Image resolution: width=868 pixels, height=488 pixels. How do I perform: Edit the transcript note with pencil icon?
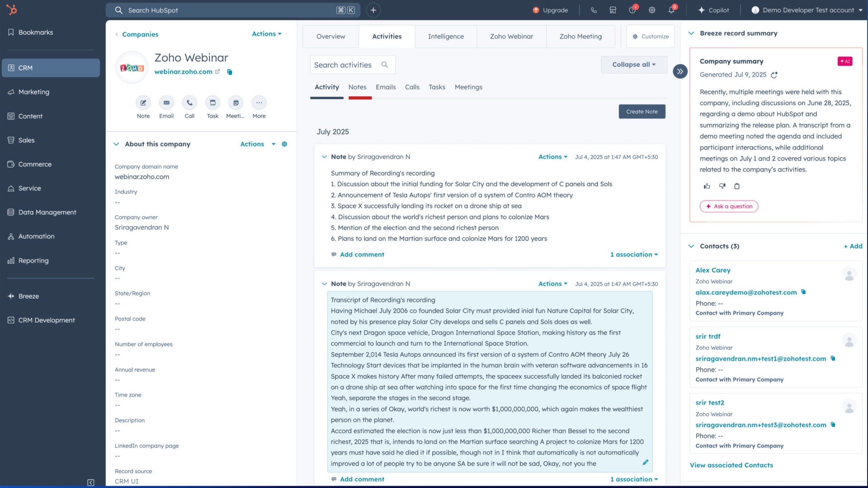(645, 462)
